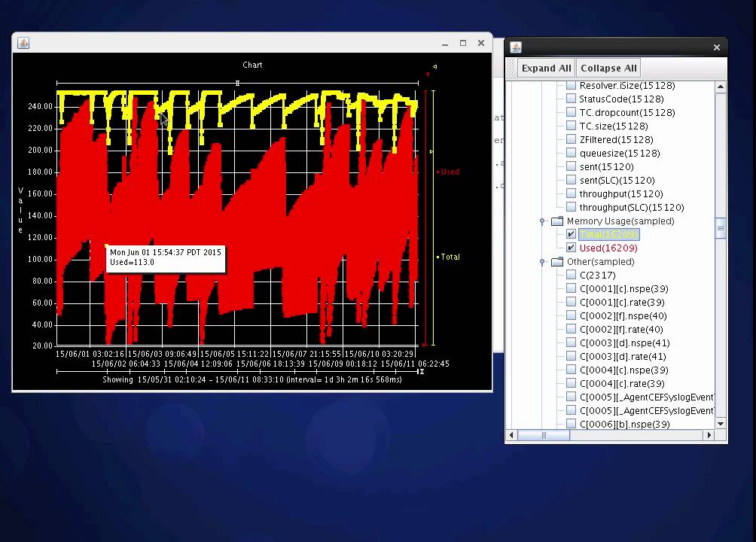The image size is (756, 542).
Task: Click the vertical scrollbar thumb in tree panel
Action: (721, 228)
